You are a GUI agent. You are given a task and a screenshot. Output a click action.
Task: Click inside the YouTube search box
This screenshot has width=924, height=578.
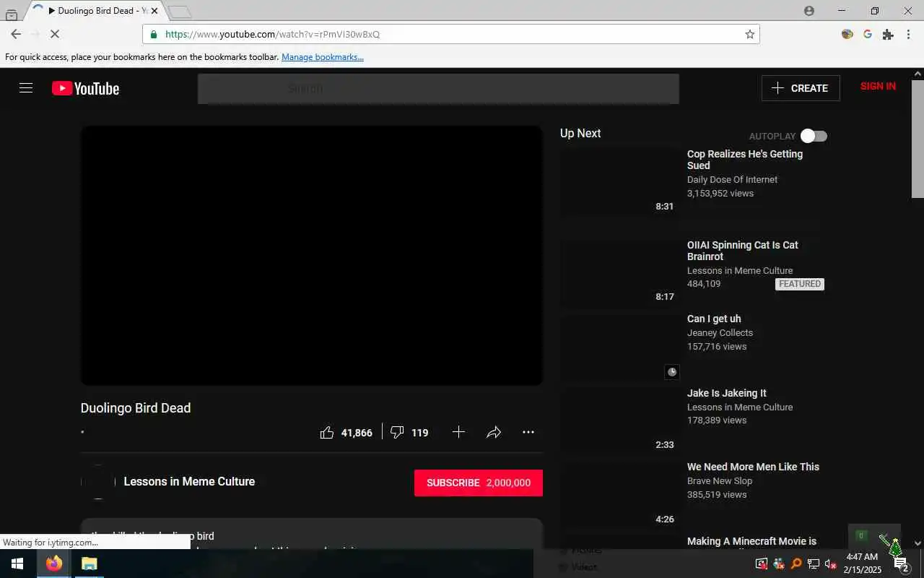438,88
